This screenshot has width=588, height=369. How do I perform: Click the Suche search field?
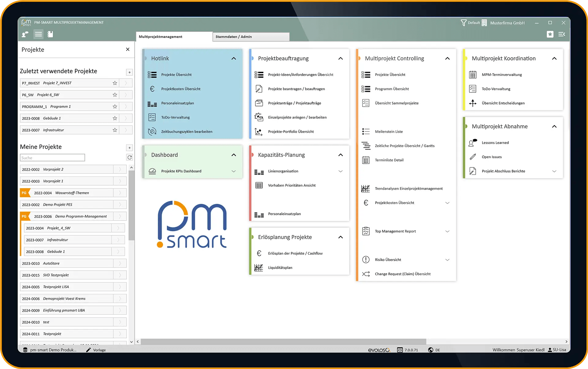pyautogui.click(x=52, y=158)
